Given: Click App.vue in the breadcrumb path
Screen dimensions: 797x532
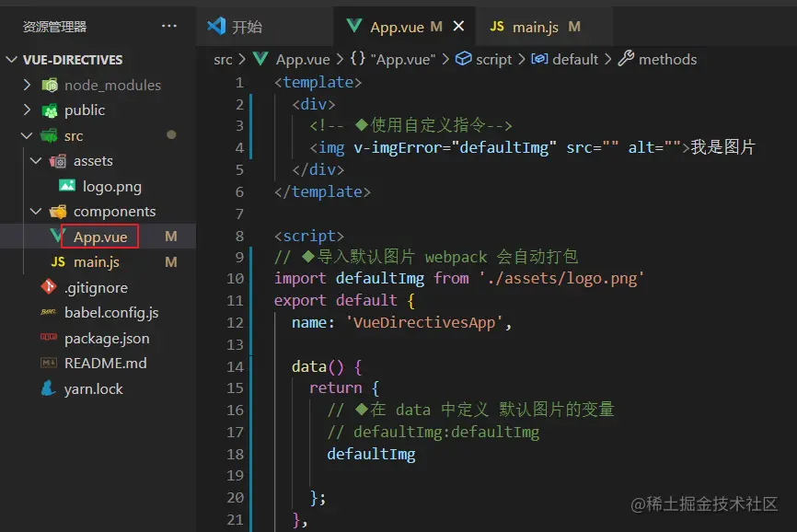Looking at the screenshot, I should pos(303,60).
